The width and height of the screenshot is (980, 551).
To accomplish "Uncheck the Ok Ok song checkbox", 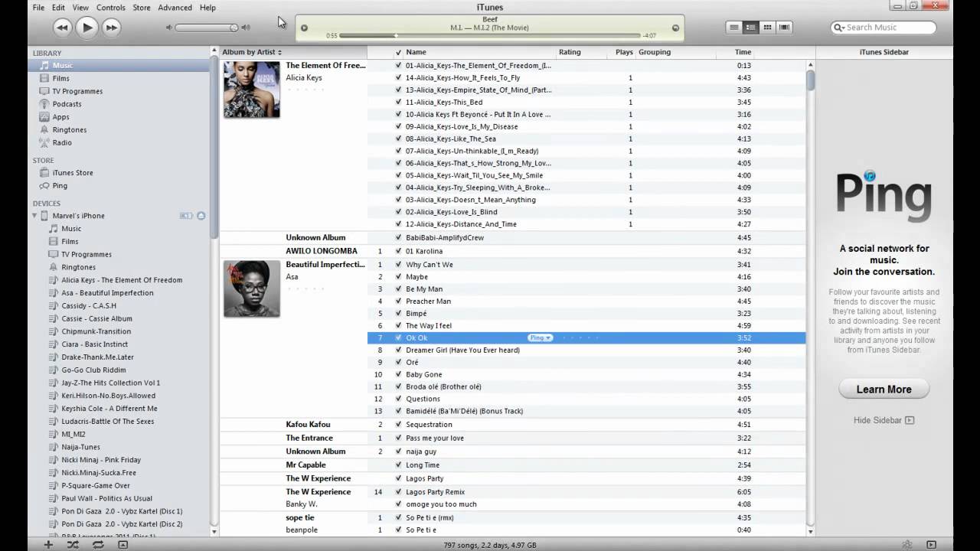I will pyautogui.click(x=398, y=337).
